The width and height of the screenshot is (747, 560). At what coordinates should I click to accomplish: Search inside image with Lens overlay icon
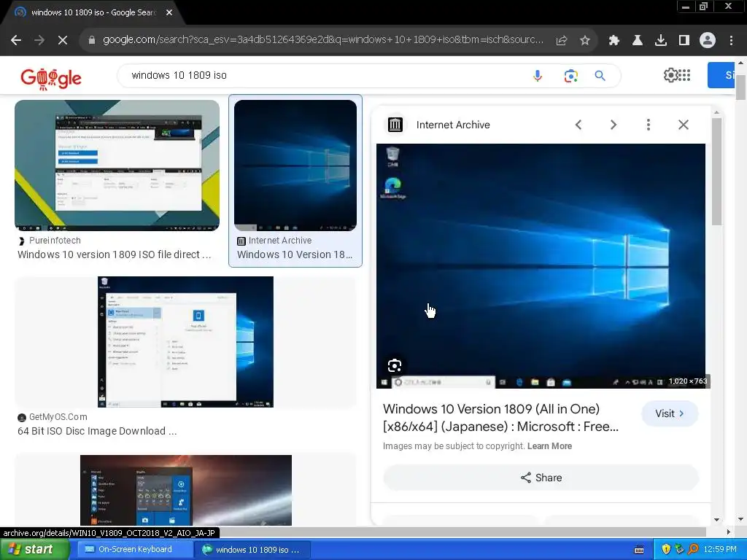pos(395,366)
